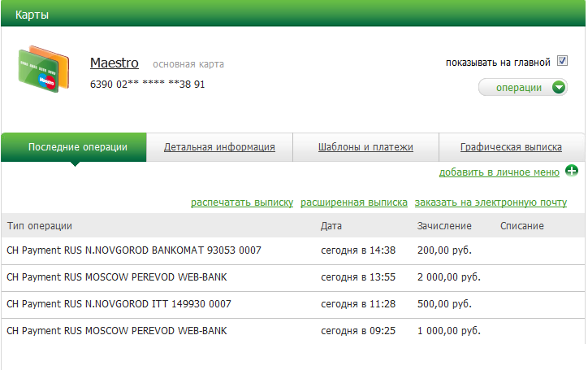
Task: Open расширенная выписка link
Action: click(x=353, y=202)
